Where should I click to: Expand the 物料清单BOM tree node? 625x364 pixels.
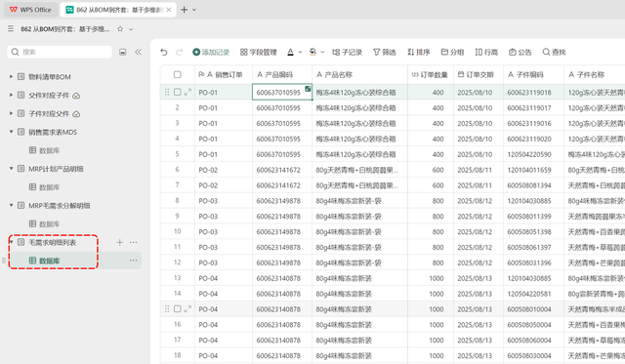point(11,76)
